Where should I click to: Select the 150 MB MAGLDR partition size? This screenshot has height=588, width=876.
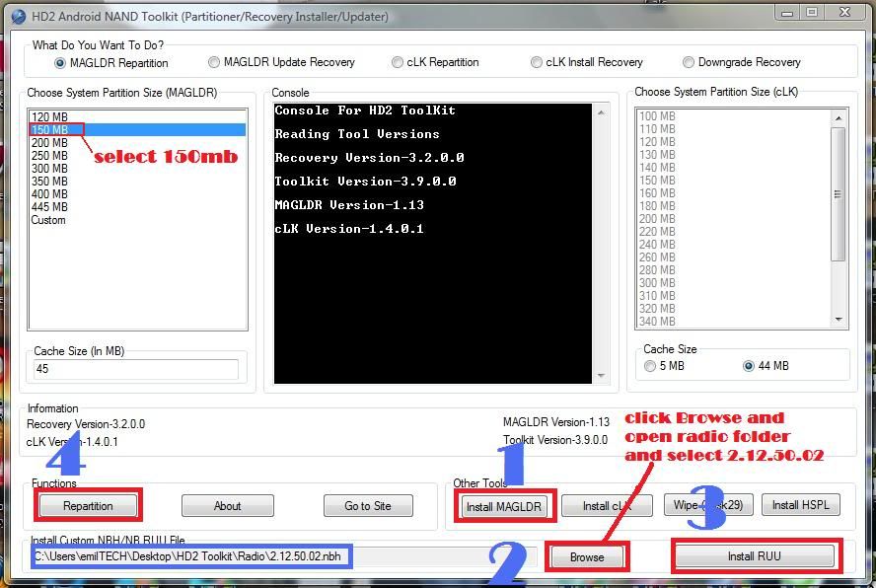pos(137,129)
